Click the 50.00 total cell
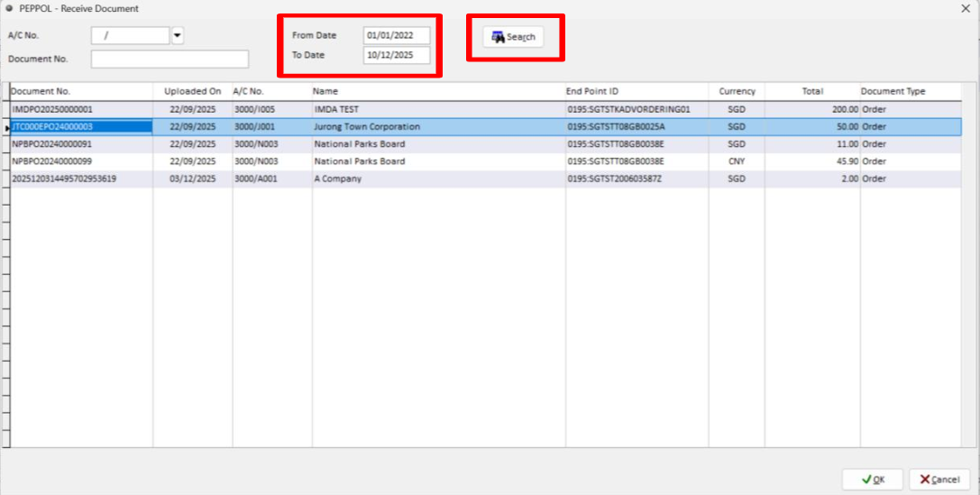Image resolution: width=980 pixels, height=495 pixels. click(812, 127)
